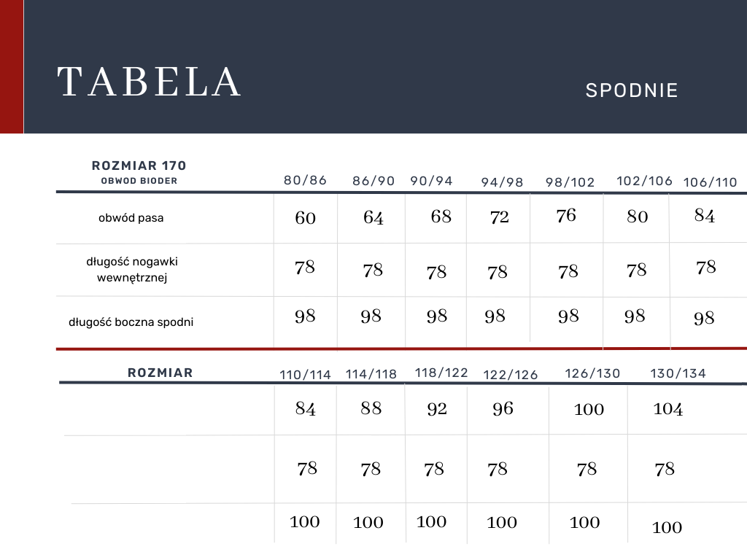747x560 pixels.
Task: Click the TABELA title text
Action: point(150,82)
